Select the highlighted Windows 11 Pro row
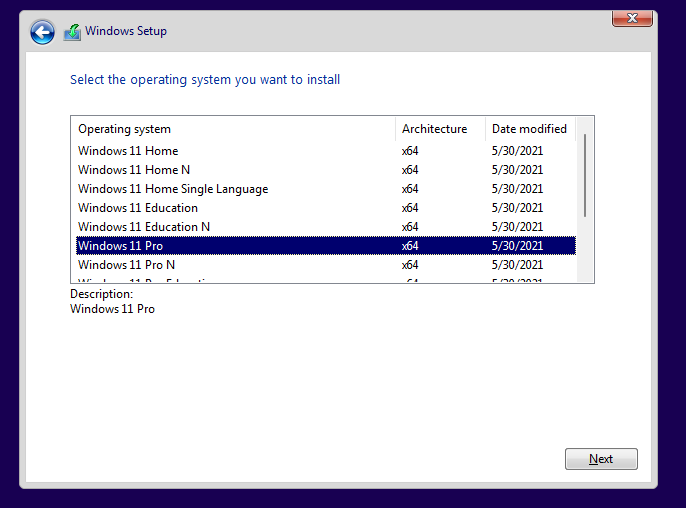This screenshot has width=686, height=508. click(326, 245)
